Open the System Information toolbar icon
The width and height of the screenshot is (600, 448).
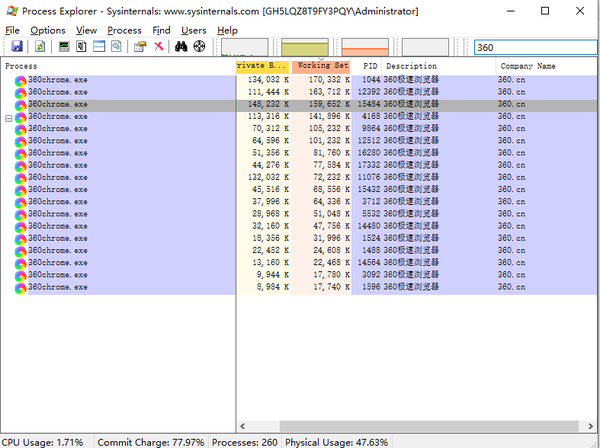pos(64,47)
